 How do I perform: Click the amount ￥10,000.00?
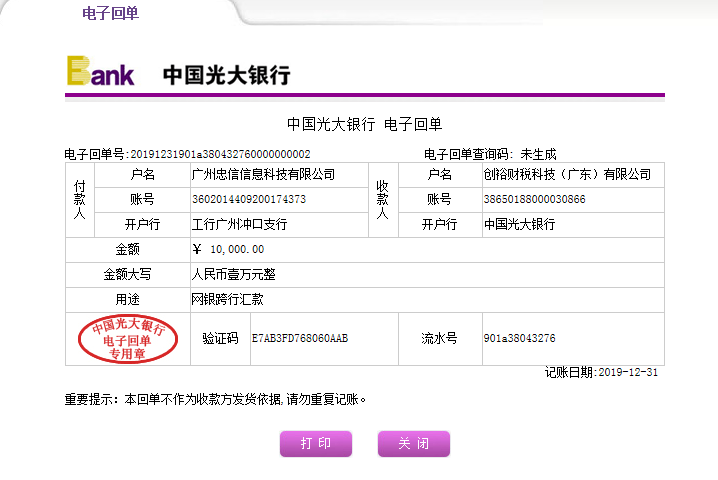click(228, 249)
